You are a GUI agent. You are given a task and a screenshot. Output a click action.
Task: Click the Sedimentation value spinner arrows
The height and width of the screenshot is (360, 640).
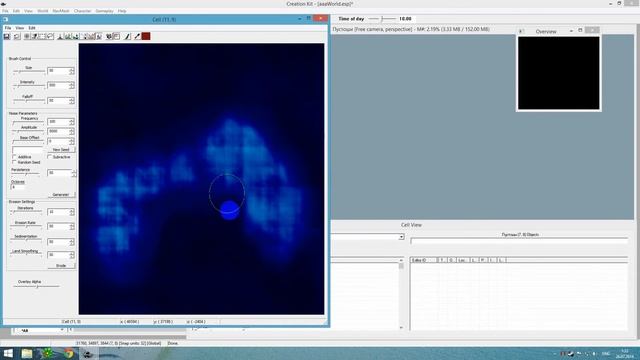[x=72, y=242]
